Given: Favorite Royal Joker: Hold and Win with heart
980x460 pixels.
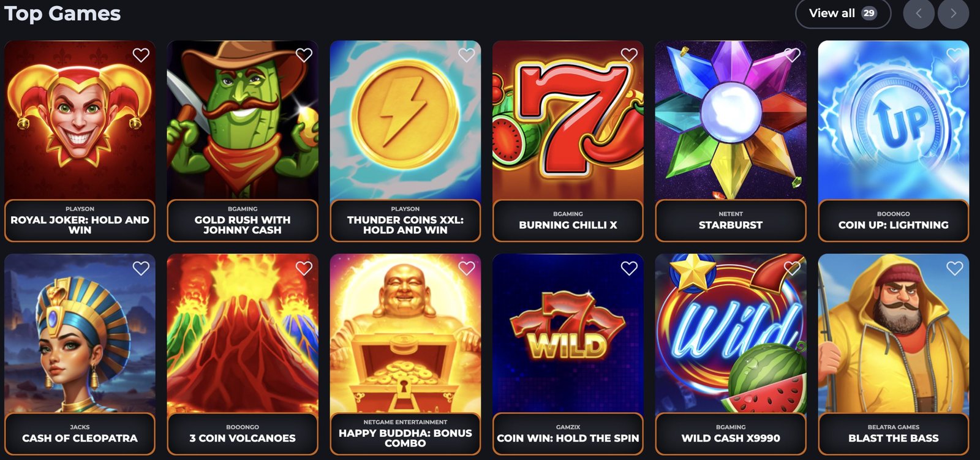Looking at the screenshot, I should pos(141,55).
